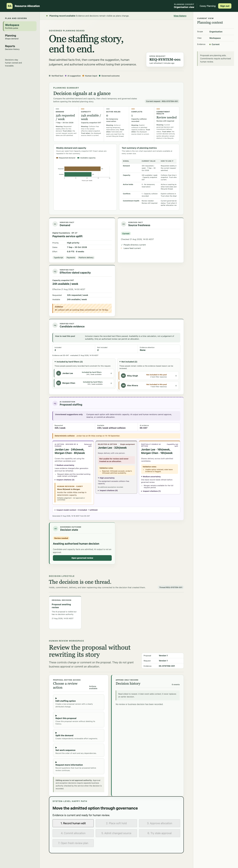Click 7. Open fresh review plan button

pos(73,843)
